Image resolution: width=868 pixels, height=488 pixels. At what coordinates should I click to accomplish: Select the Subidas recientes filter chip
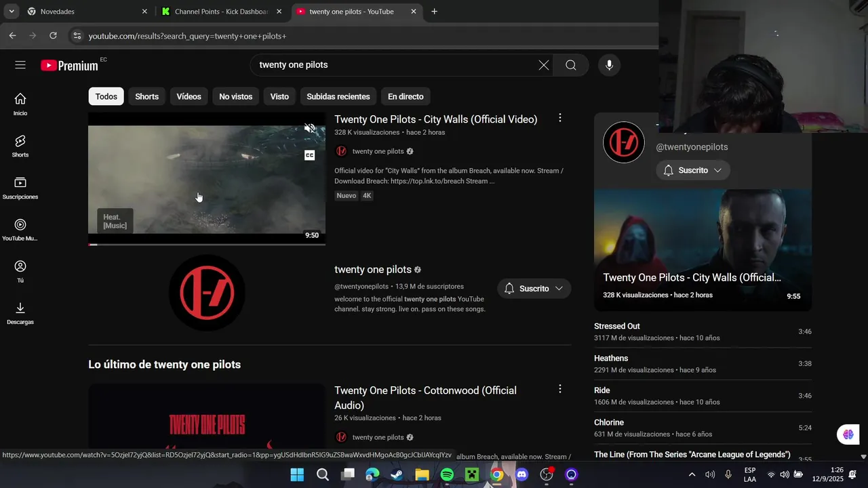click(338, 96)
